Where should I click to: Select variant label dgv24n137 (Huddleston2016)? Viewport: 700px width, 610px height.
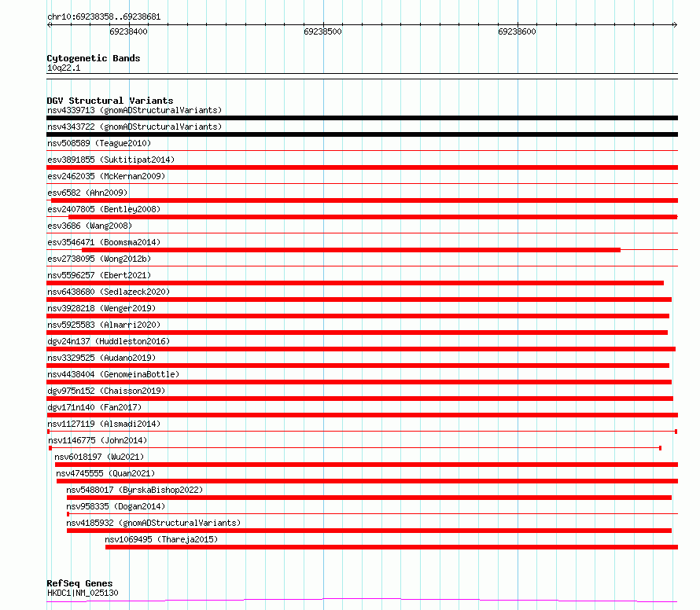click(x=109, y=341)
